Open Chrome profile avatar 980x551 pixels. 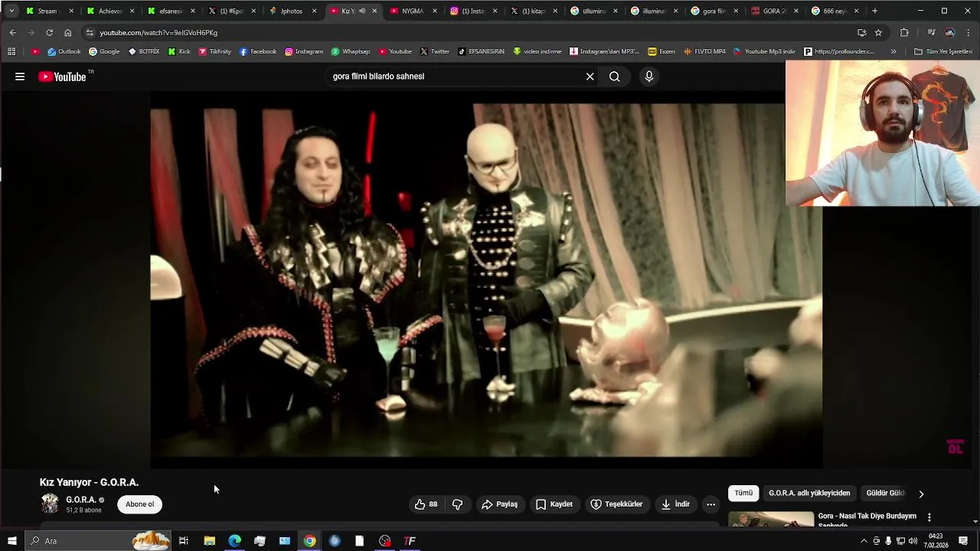click(950, 33)
